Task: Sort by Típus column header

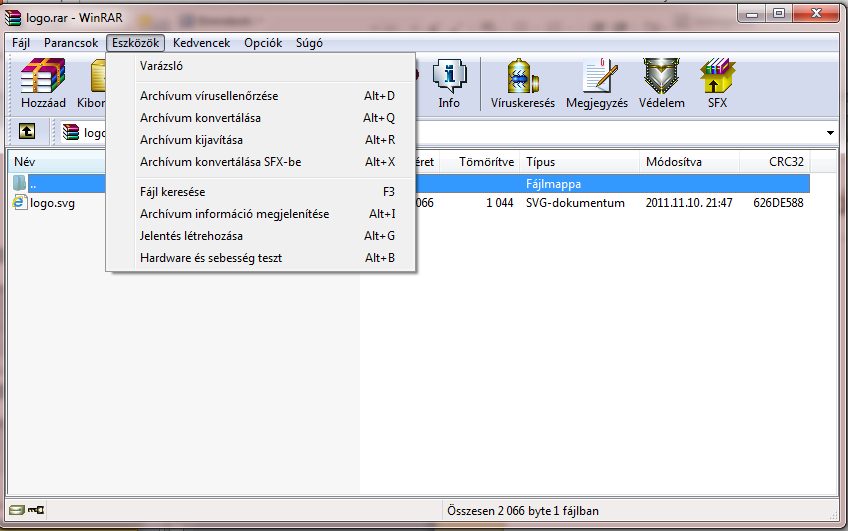Action: point(579,162)
